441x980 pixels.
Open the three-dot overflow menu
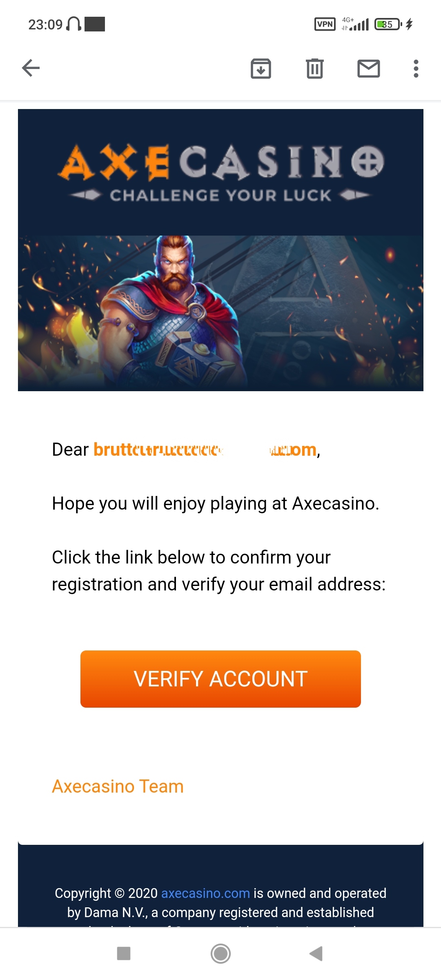[416, 68]
